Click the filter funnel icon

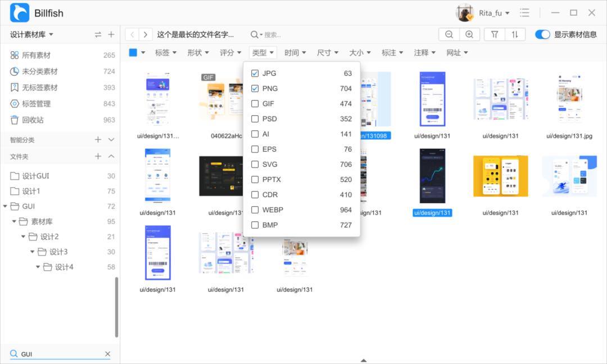[x=495, y=34]
